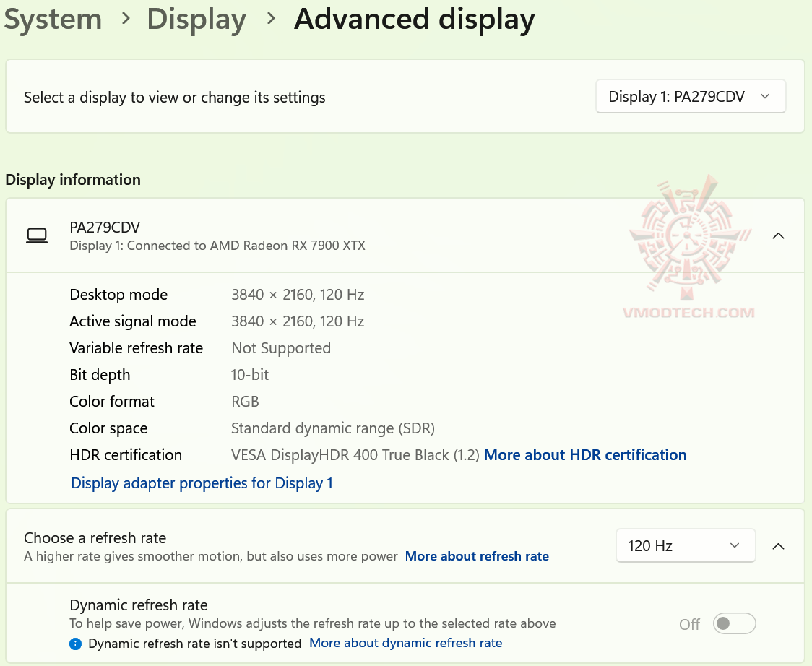
Task: Click the Off label beside the toggle
Action: pyautogui.click(x=689, y=624)
